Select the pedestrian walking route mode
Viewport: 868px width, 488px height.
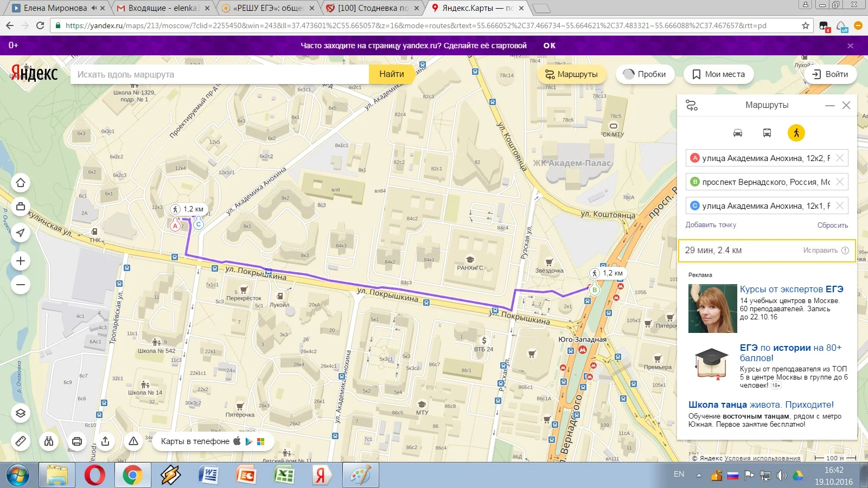(x=796, y=133)
